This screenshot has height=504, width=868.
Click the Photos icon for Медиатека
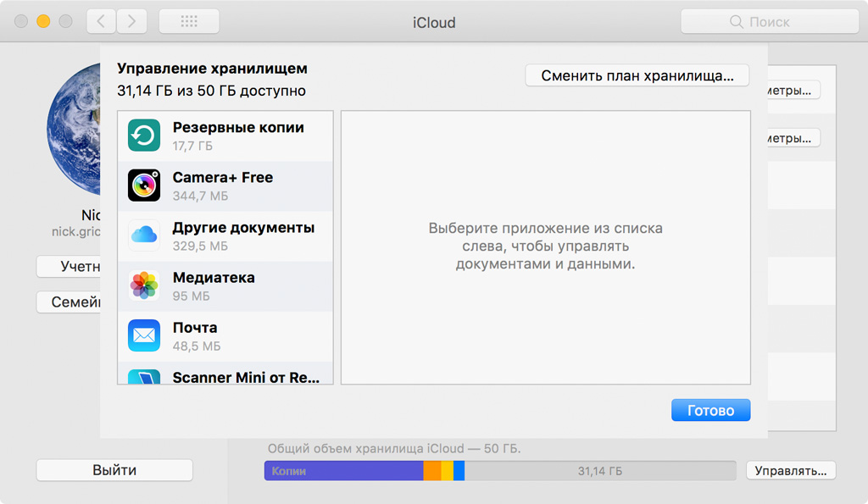point(144,285)
